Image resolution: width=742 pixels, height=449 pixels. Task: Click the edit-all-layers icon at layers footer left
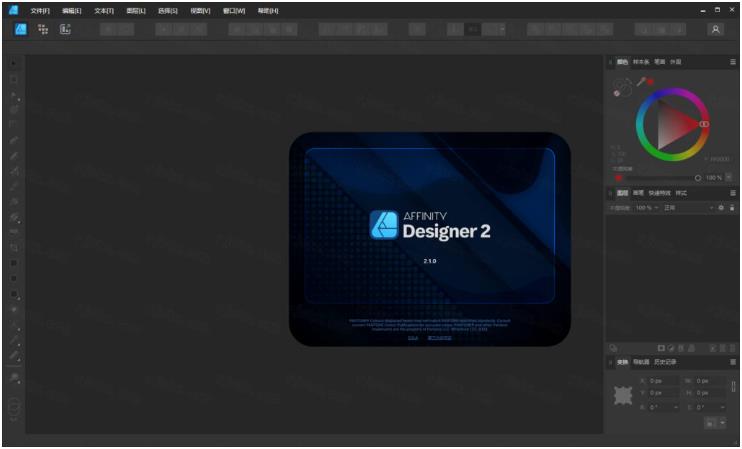[x=613, y=348]
